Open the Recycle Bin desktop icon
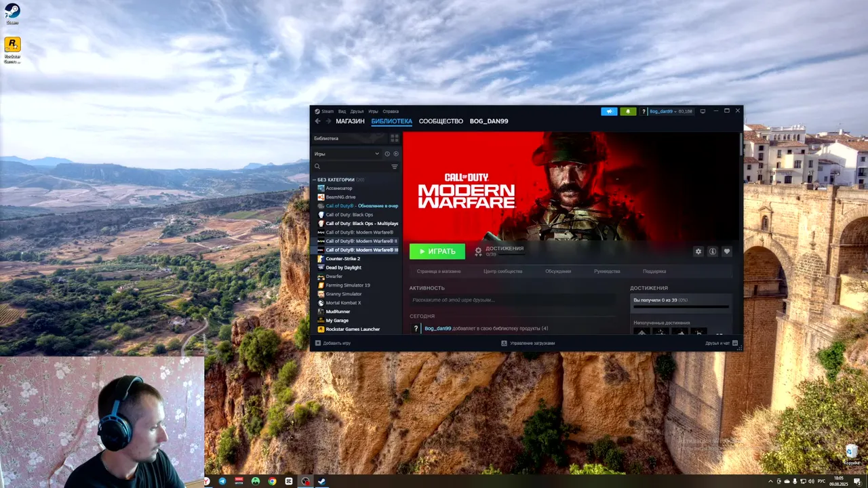Image resolution: width=868 pixels, height=488 pixels. click(852, 453)
